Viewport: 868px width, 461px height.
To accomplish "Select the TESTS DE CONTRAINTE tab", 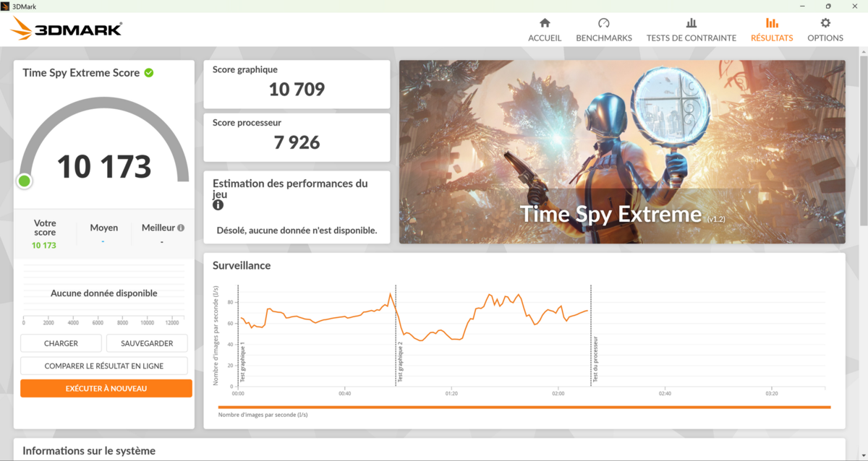I will 691,38.
